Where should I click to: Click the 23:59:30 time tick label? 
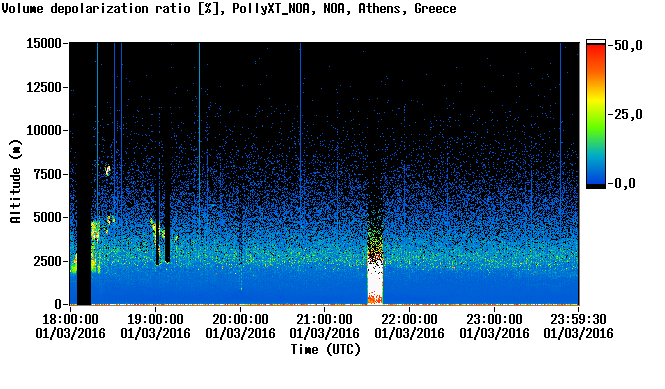click(x=578, y=319)
